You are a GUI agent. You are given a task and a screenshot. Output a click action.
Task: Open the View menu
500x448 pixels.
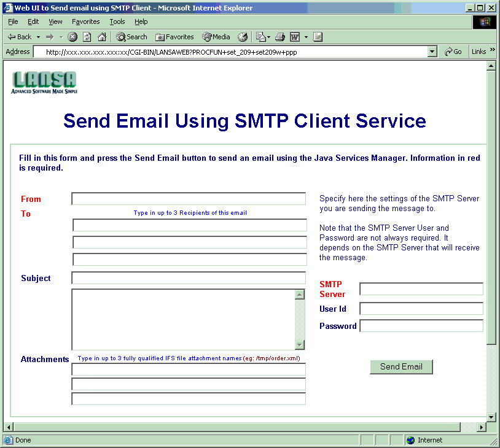(x=55, y=21)
